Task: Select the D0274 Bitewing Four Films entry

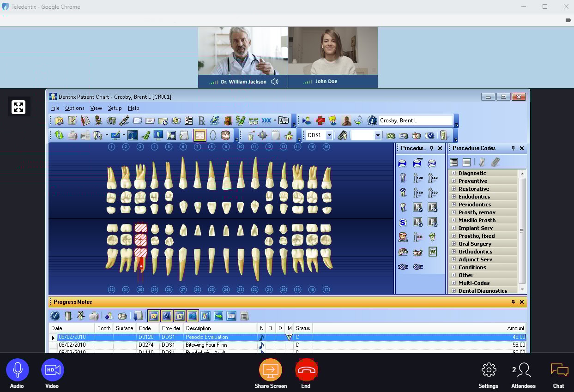Action: [x=208, y=344]
